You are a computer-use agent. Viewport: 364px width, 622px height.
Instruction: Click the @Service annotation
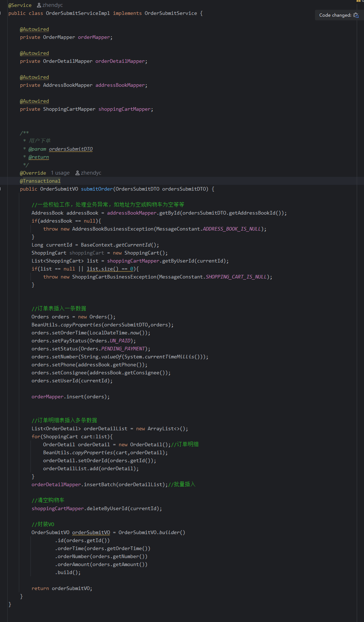click(x=20, y=5)
